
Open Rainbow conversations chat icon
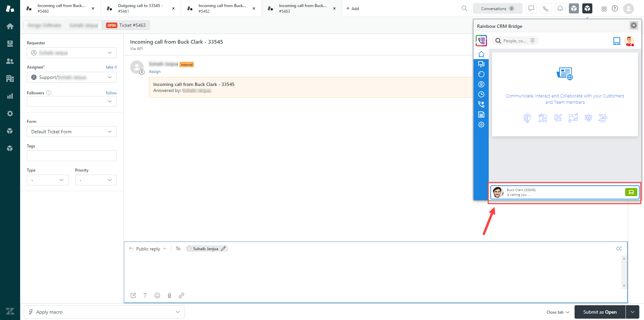tap(481, 64)
